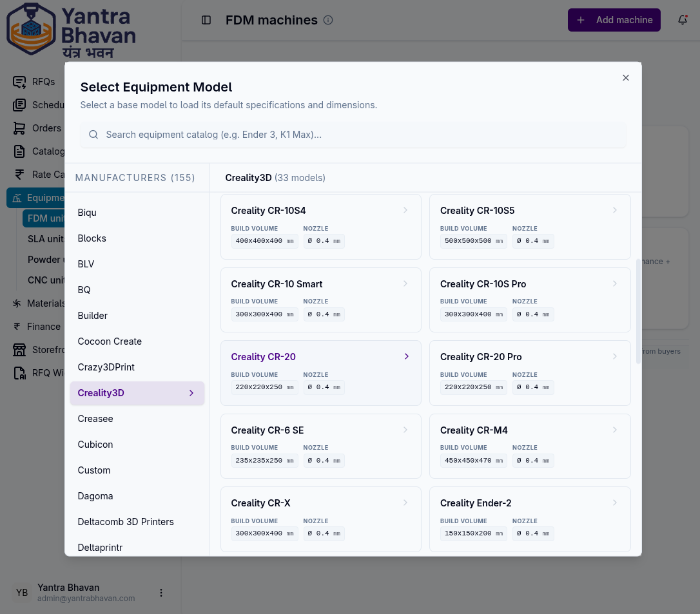The width and height of the screenshot is (700, 614).
Task: Click the chevron on the Creality CR-20 card
Action: pos(406,356)
